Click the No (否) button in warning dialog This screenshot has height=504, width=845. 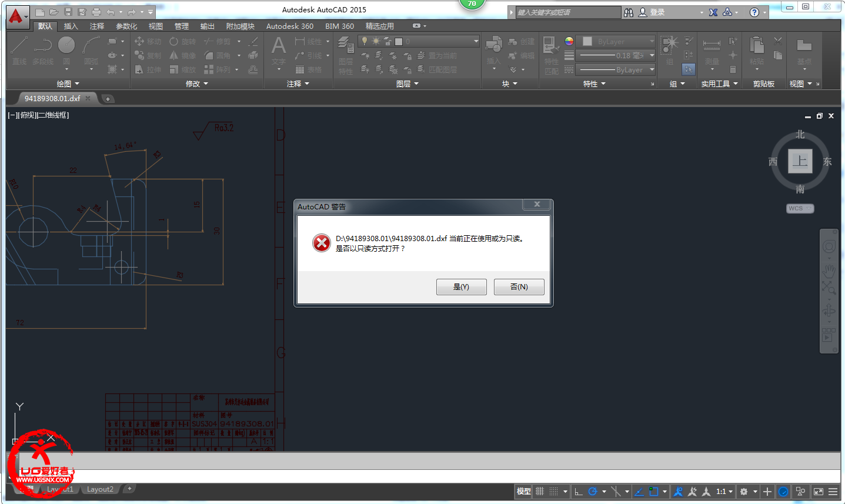click(x=519, y=286)
